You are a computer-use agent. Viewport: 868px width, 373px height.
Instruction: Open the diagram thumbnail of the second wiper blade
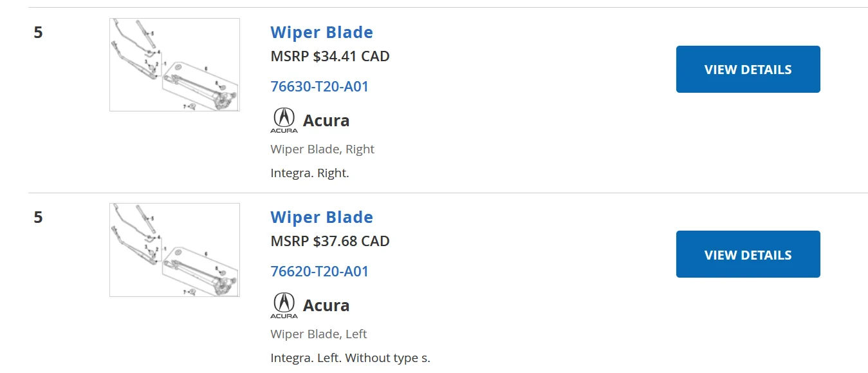tap(174, 249)
